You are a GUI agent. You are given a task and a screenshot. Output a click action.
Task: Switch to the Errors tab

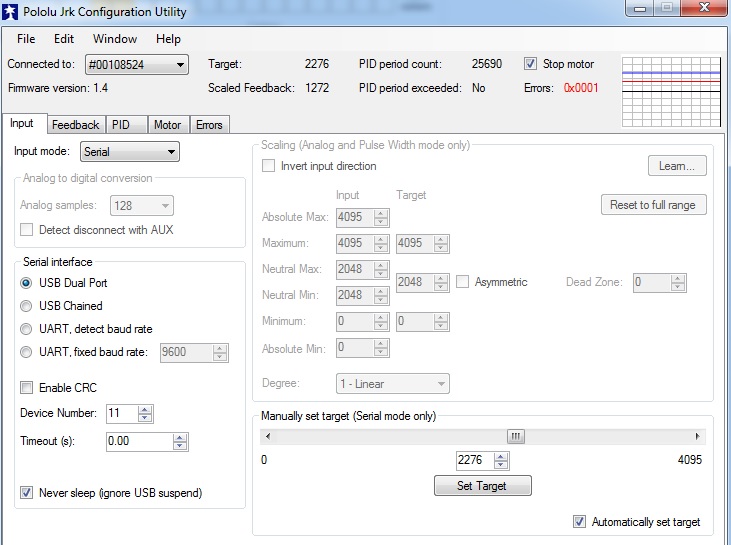[209, 125]
